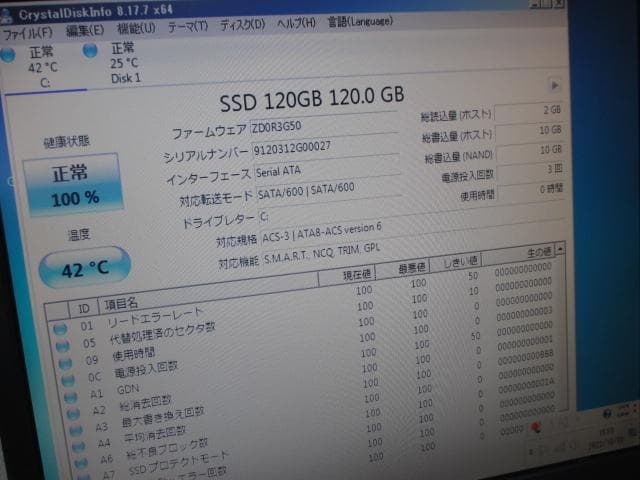The image size is (640, 480).
Task: Click the firmware field ZD0R3G50
Action: point(323,123)
